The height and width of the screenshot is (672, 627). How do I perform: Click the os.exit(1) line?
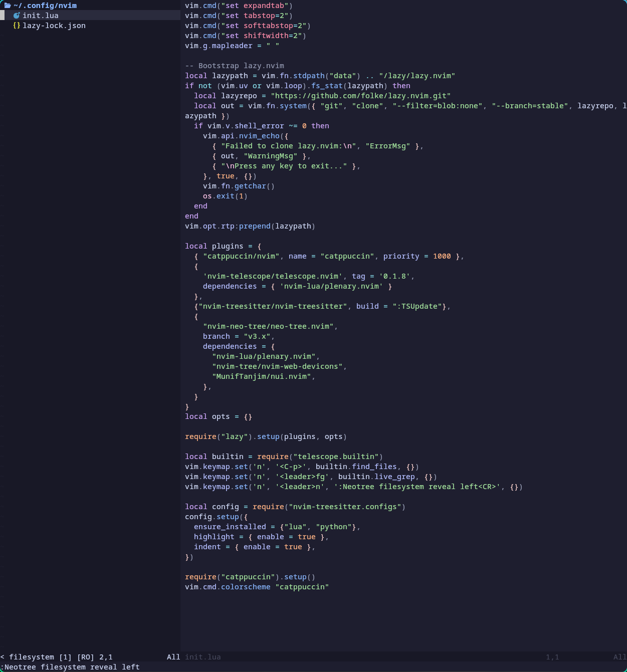[225, 196]
